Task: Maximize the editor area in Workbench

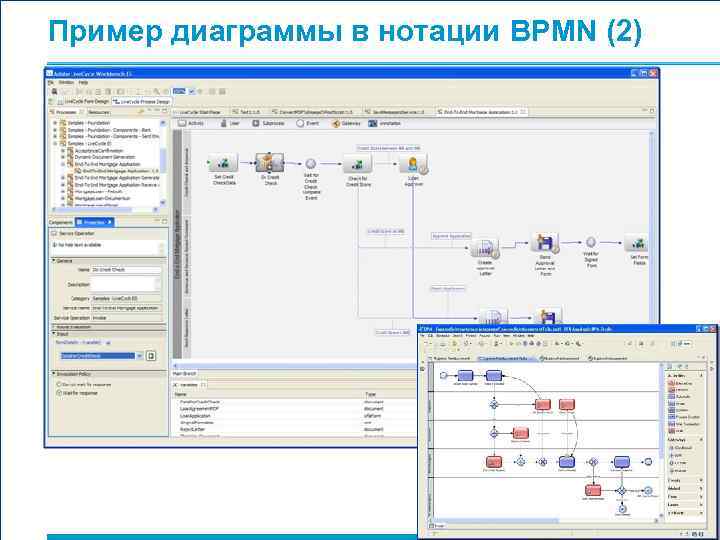Action: coord(651,111)
